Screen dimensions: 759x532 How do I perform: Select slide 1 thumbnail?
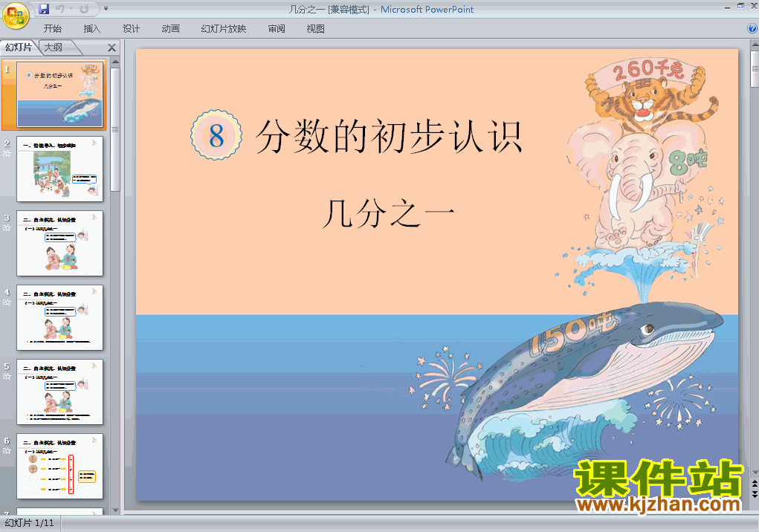point(59,95)
